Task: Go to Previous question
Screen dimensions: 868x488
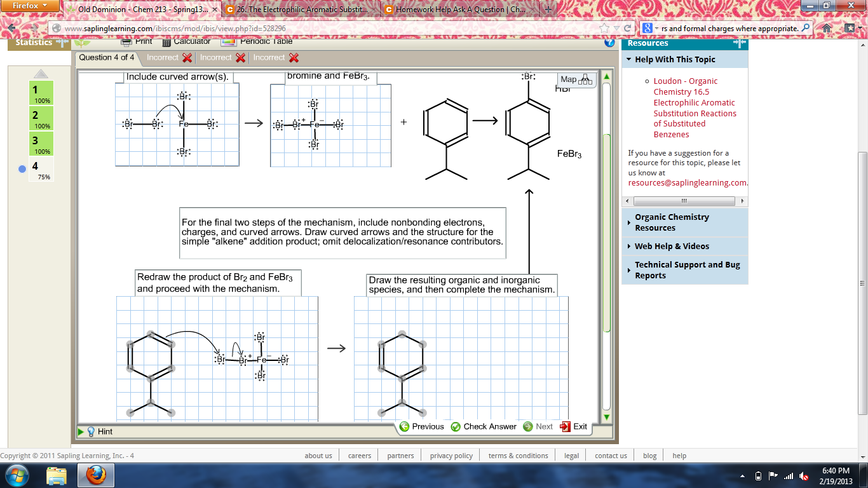Action: pos(421,426)
